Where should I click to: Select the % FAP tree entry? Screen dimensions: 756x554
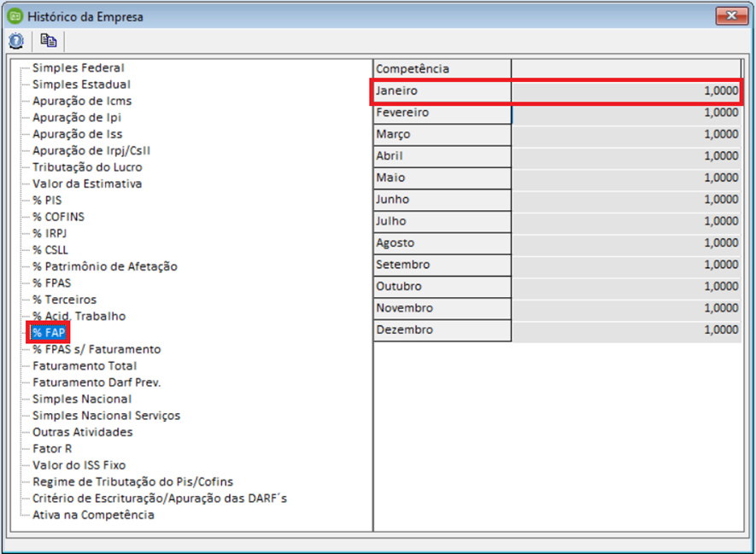49,332
